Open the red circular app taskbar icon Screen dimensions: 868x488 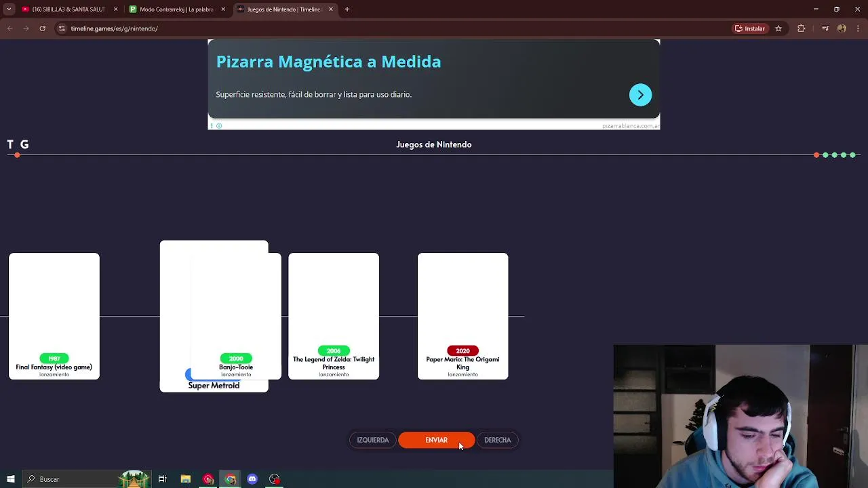tap(208, 479)
